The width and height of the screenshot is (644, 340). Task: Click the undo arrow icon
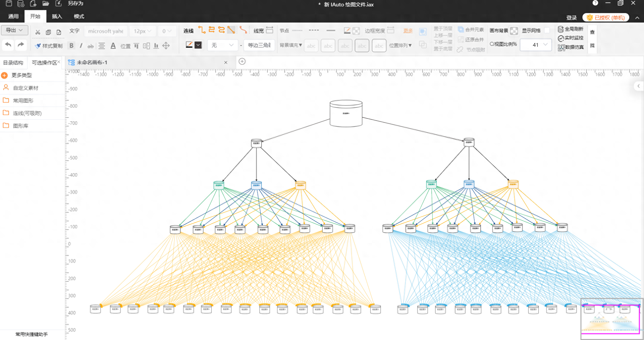(x=8, y=45)
